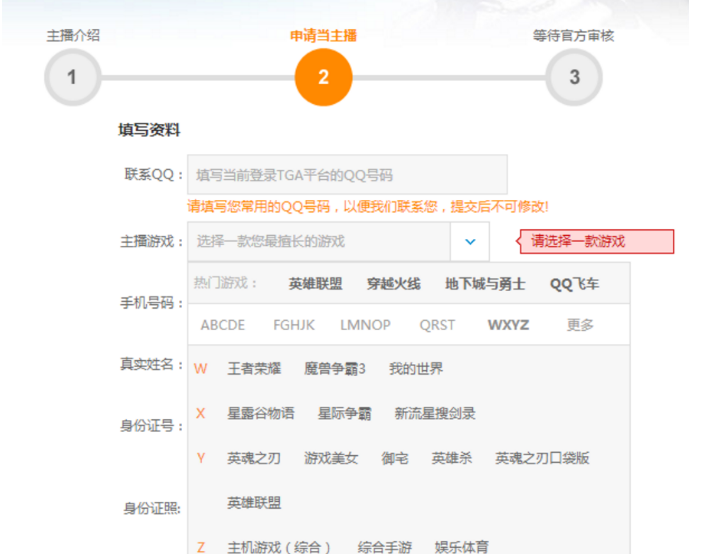The image size is (701, 560).
Task: Click step 1 circle for 主播介绍
Action: coord(72,77)
